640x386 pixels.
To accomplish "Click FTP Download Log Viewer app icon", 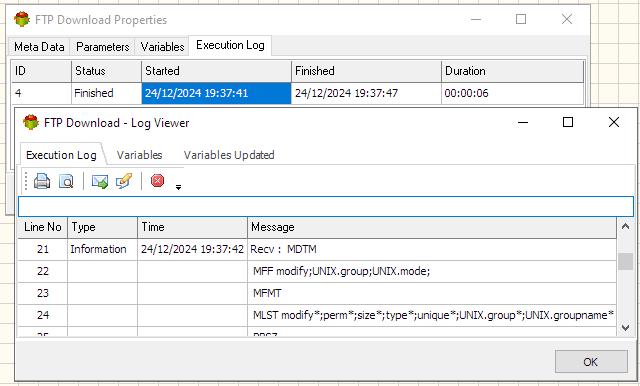I will click(31, 122).
